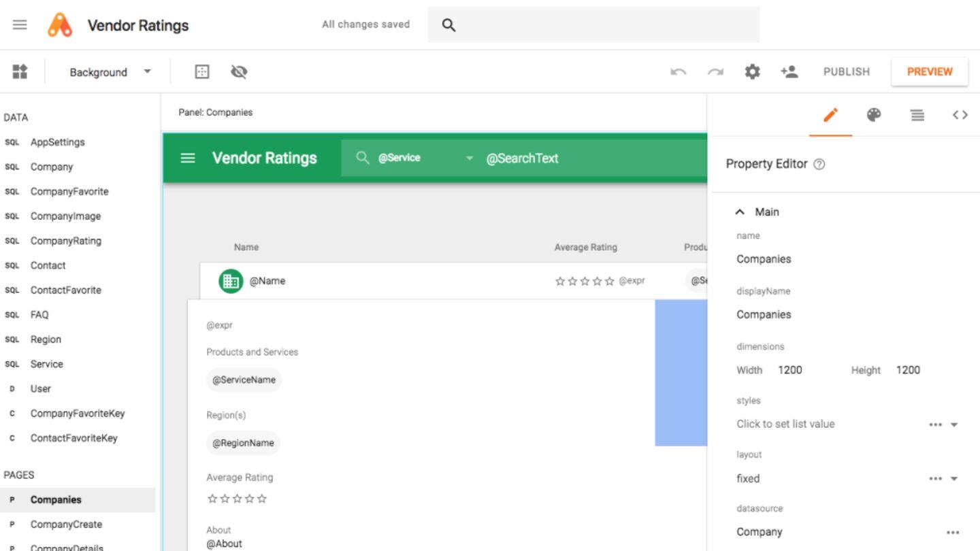Click the Height dimension value 1200
Viewport: 980px width, 551px height.
pos(908,370)
